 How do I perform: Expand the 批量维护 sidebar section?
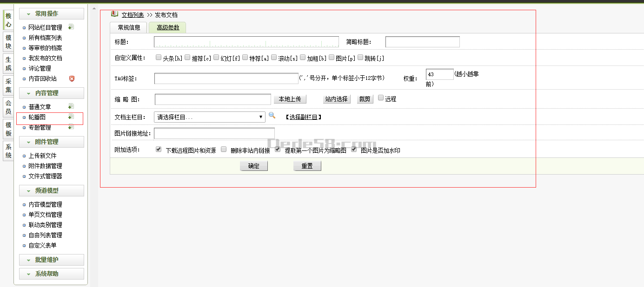coord(52,260)
